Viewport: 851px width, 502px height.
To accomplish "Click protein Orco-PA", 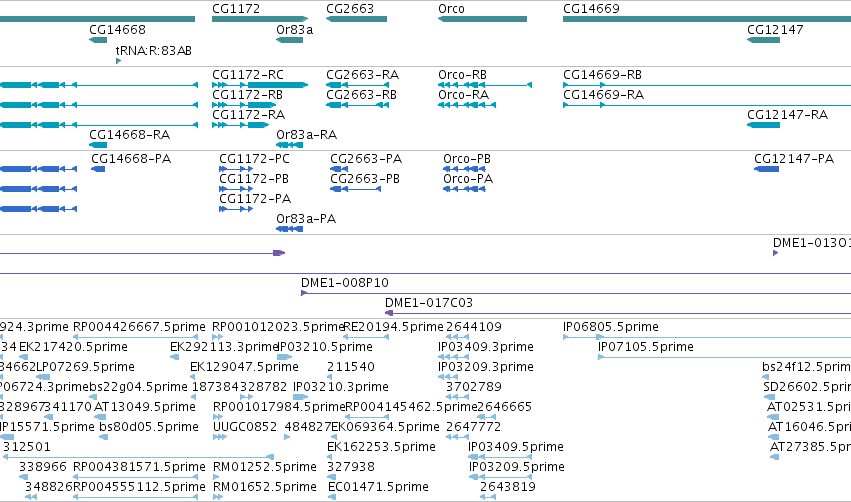I will click(x=468, y=179).
